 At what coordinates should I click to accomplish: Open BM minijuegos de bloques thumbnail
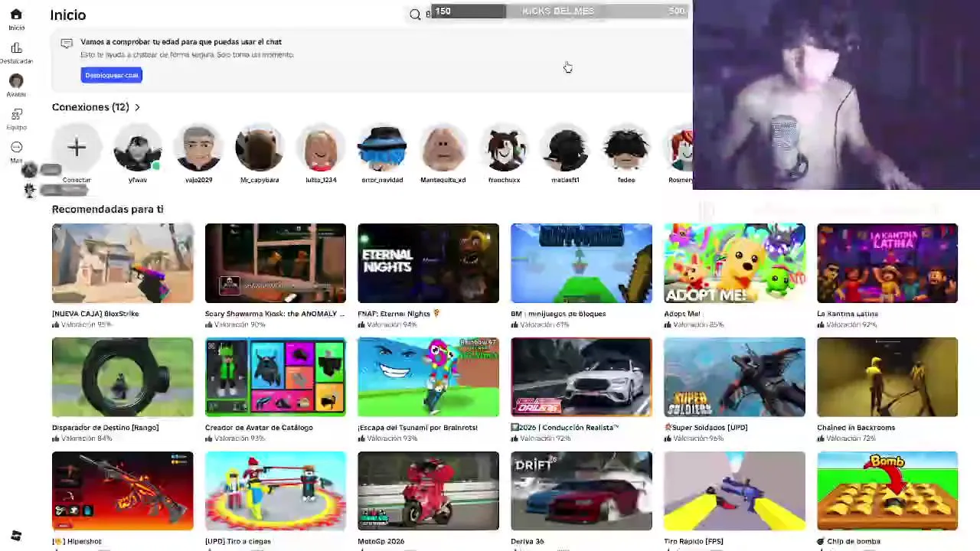(x=581, y=263)
